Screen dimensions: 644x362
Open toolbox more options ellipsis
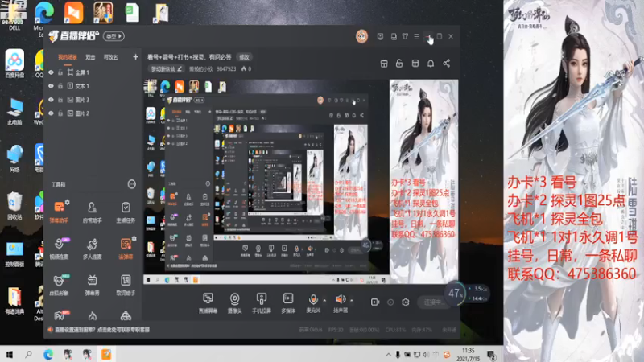point(131,184)
